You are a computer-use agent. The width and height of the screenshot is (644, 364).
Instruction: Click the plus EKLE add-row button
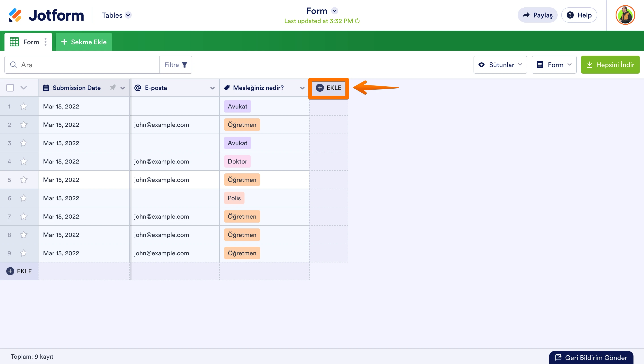point(19,271)
